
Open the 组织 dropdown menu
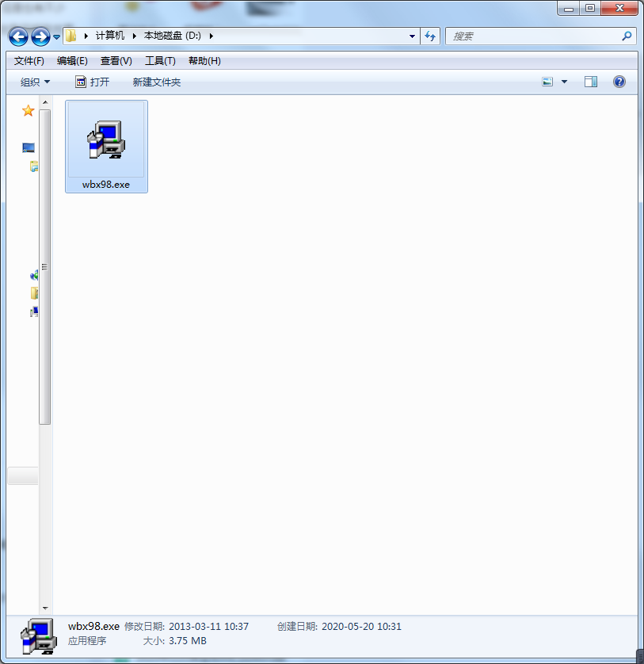(x=33, y=81)
